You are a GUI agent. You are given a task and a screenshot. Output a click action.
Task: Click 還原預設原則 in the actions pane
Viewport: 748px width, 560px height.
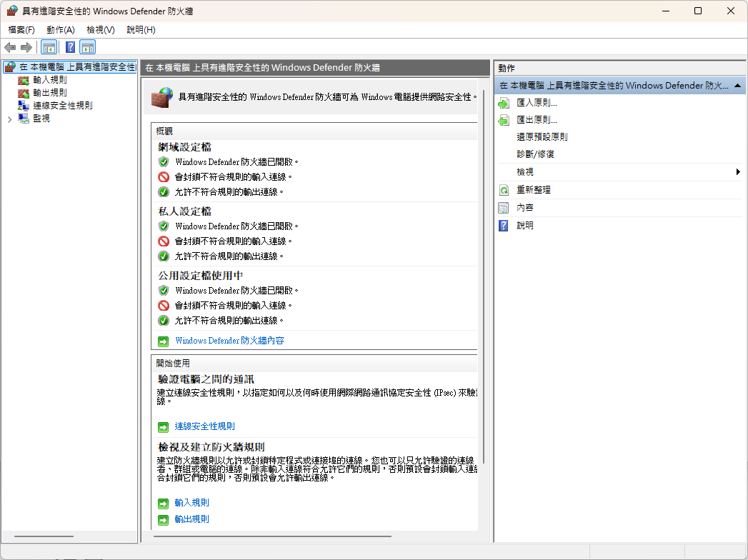[542, 137]
